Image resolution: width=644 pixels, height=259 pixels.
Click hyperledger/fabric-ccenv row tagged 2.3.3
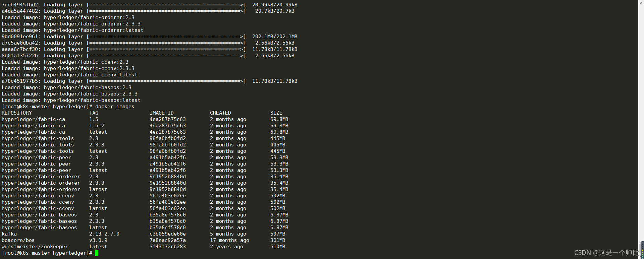tap(144, 202)
